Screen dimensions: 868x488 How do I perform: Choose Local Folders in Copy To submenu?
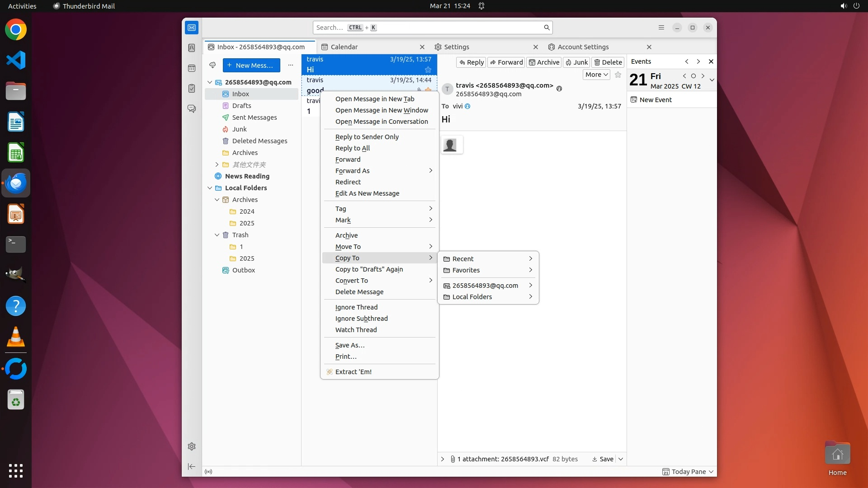tap(472, 297)
